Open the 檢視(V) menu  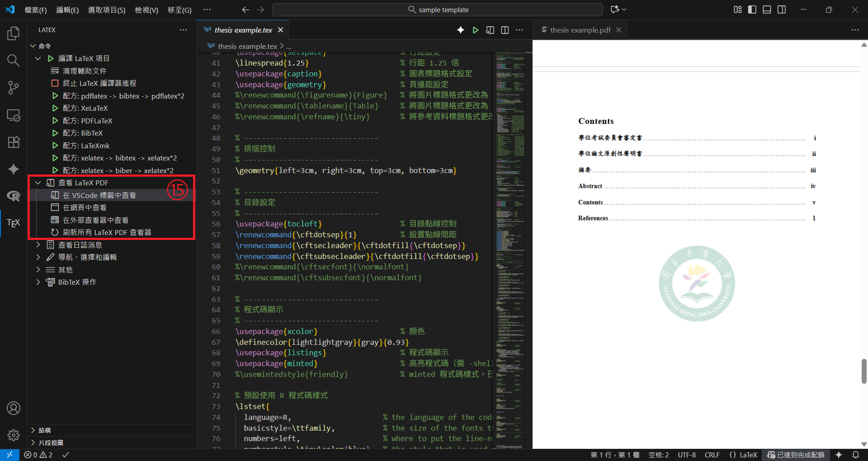click(146, 9)
